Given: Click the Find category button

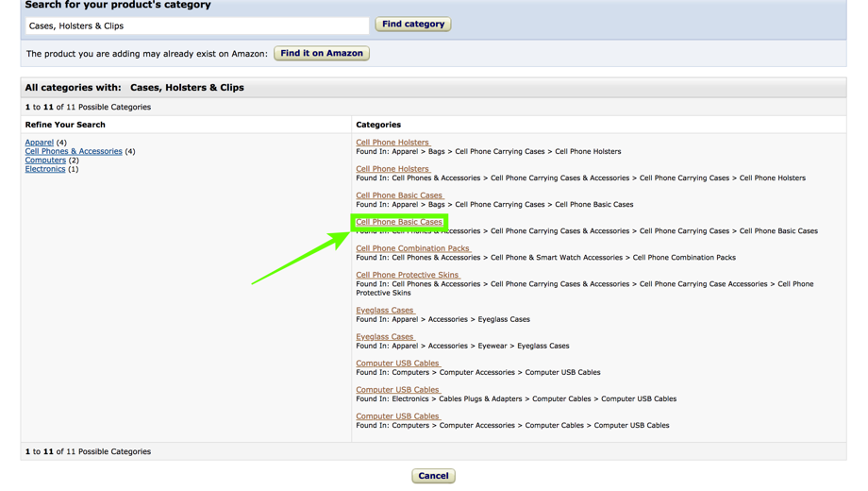Looking at the screenshot, I should (413, 24).
